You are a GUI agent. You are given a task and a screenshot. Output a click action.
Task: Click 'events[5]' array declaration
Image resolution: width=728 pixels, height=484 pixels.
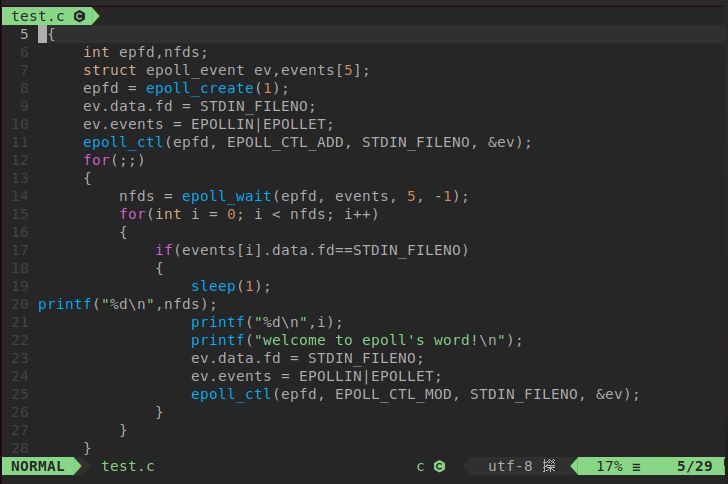[x=321, y=70]
